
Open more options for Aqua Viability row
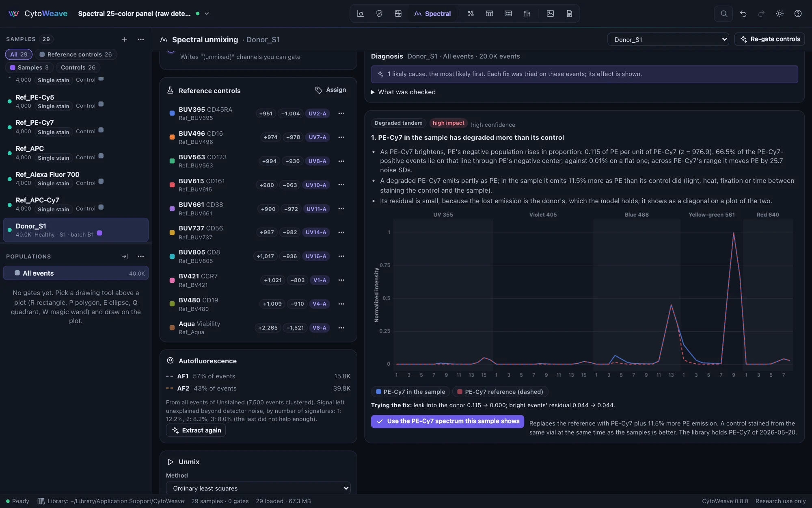coord(341,328)
